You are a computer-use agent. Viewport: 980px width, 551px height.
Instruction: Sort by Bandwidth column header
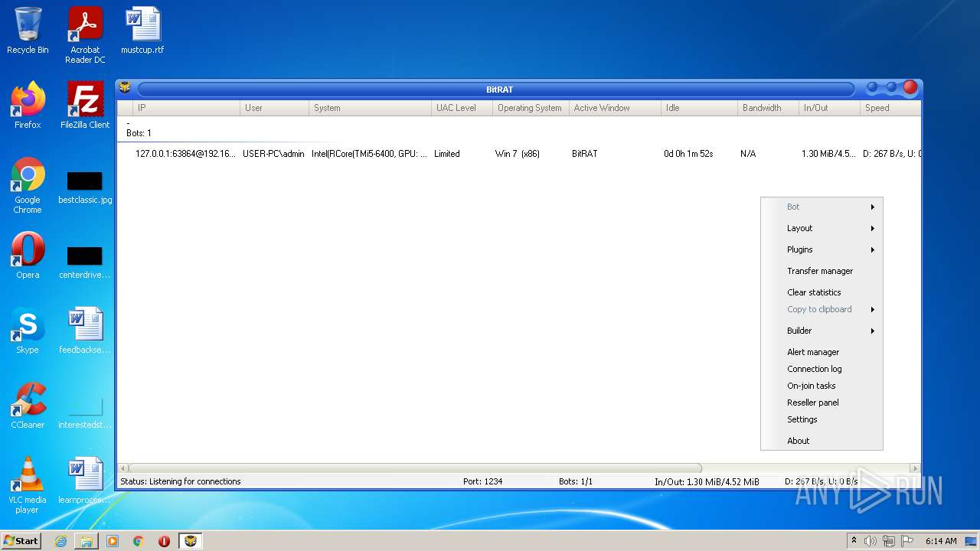coord(768,108)
